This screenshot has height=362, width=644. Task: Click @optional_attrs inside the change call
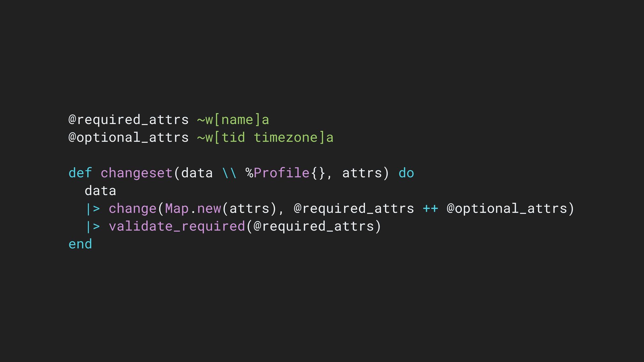pos(506,208)
